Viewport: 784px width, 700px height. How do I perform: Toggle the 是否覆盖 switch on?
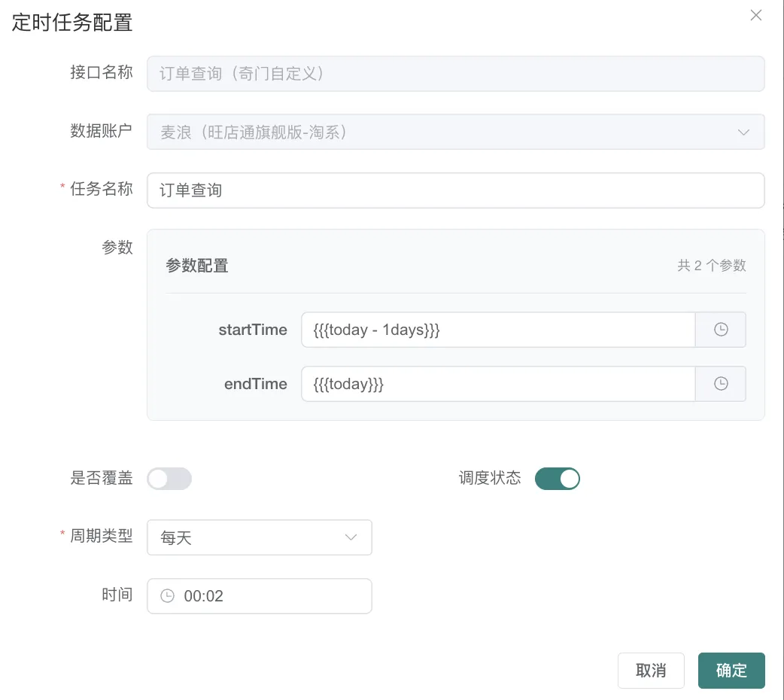click(x=169, y=479)
